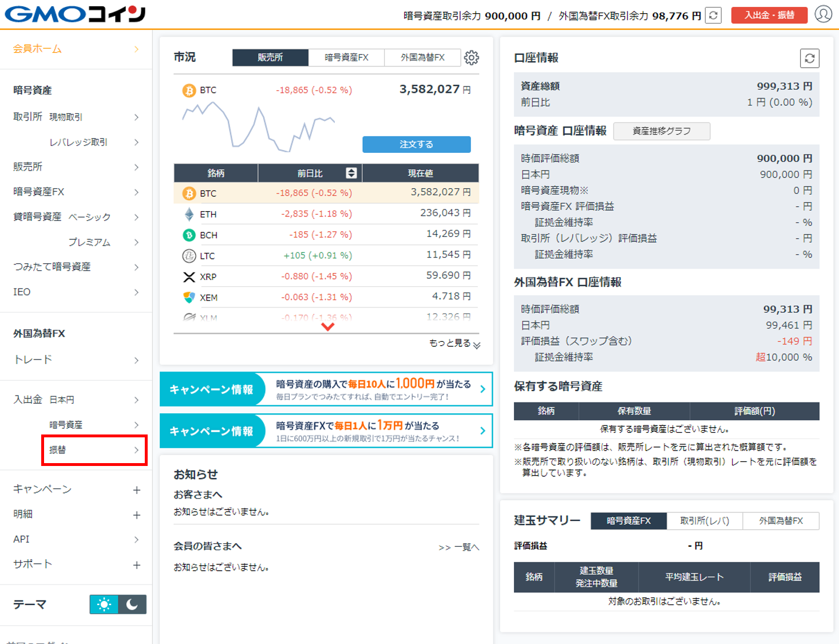Click the ETH coin icon

[189, 214]
